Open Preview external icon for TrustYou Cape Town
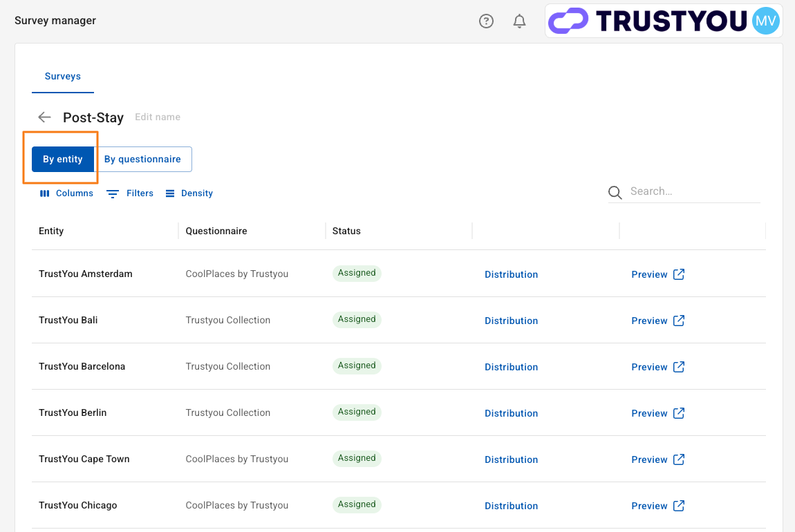 pyautogui.click(x=679, y=459)
